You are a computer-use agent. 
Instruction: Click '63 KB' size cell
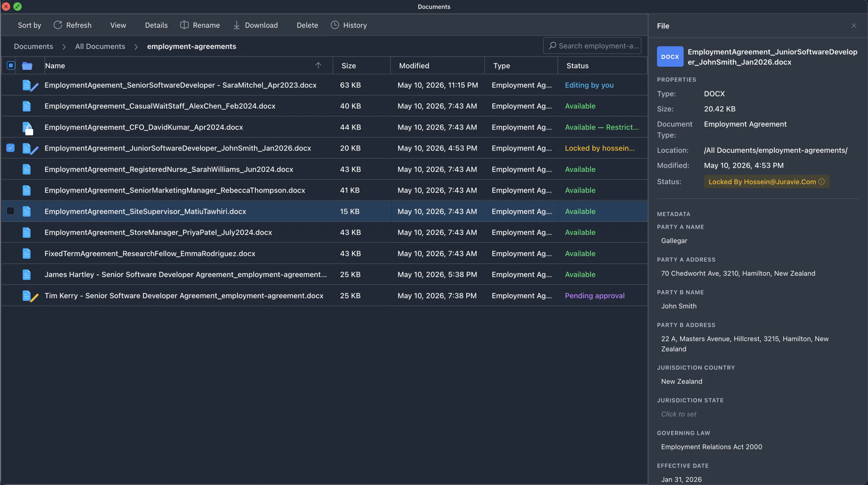[x=350, y=85]
